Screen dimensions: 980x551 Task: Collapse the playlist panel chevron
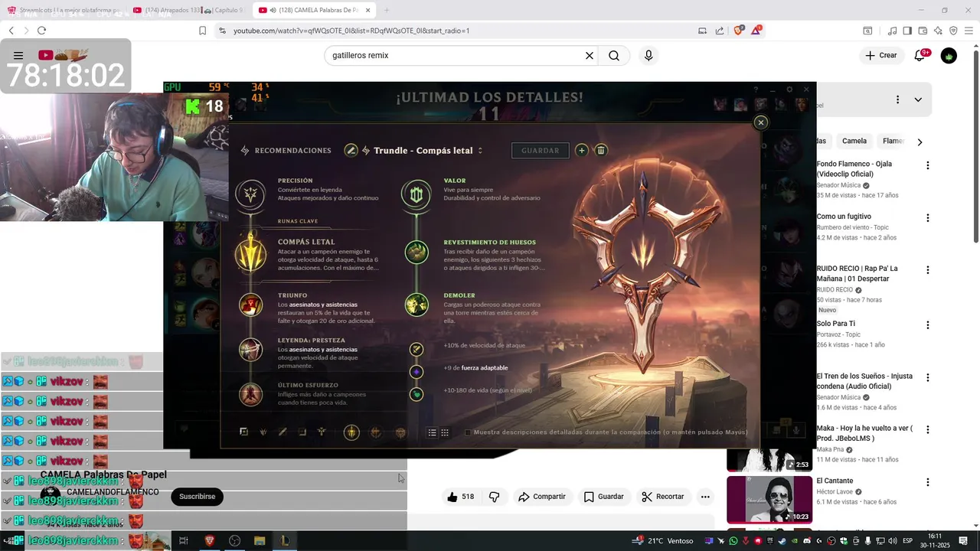point(918,99)
